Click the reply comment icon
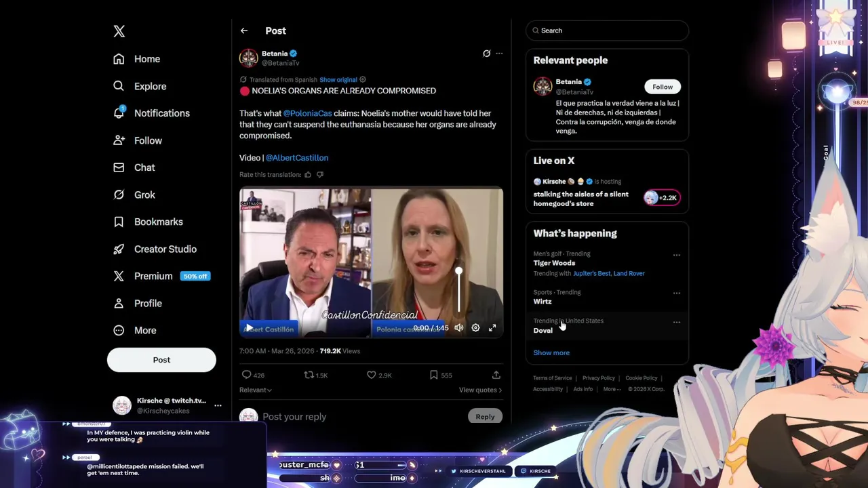 [x=246, y=375]
